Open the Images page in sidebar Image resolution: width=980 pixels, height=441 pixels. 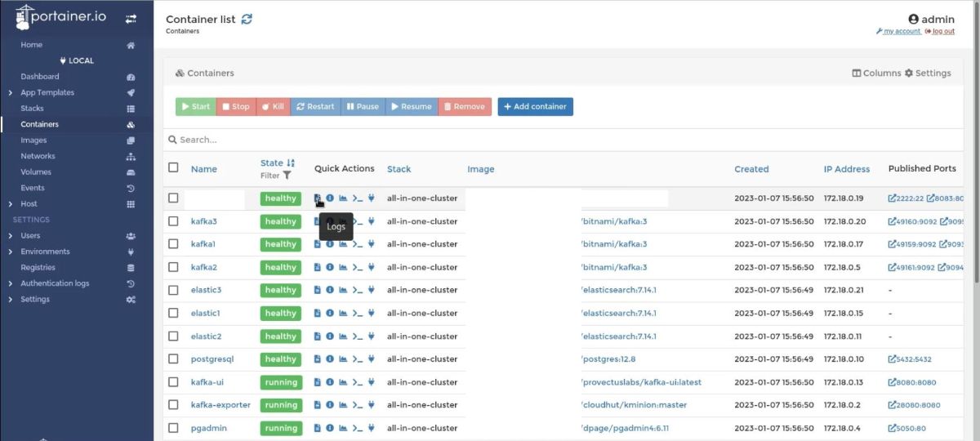pos(33,140)
